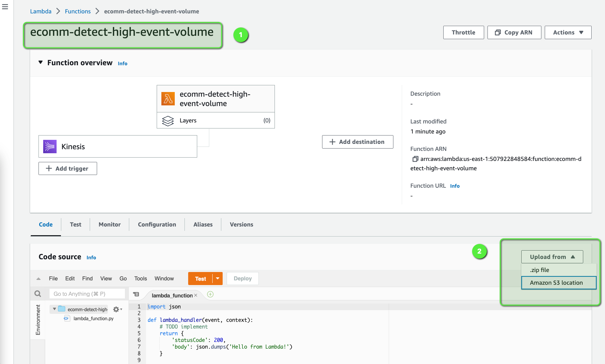Click Add trigger

68,169
